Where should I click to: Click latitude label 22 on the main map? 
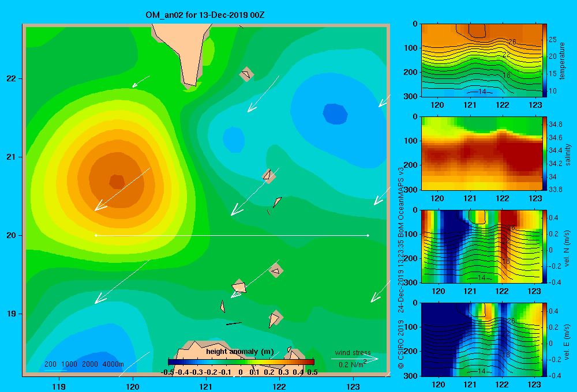(12, 78)
